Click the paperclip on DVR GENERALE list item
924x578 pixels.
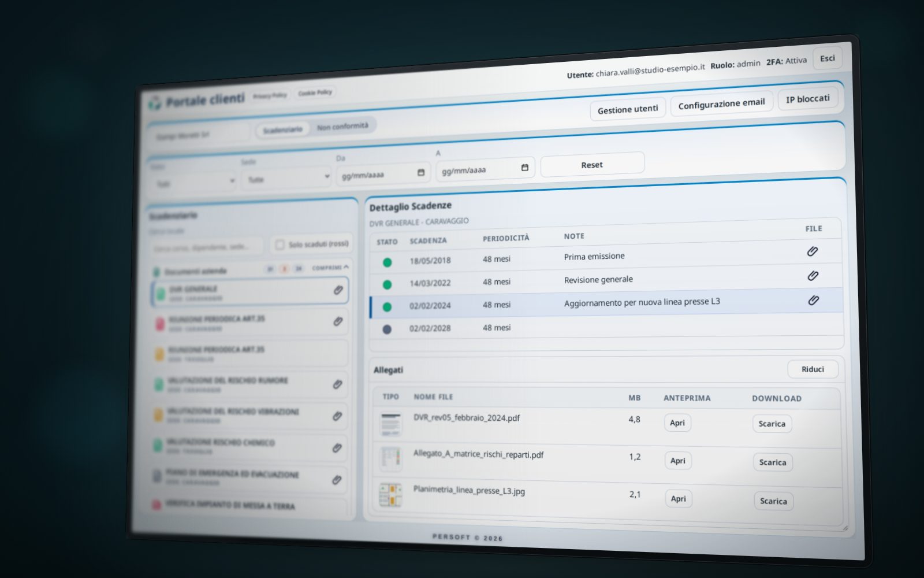(x=338, y=290)
